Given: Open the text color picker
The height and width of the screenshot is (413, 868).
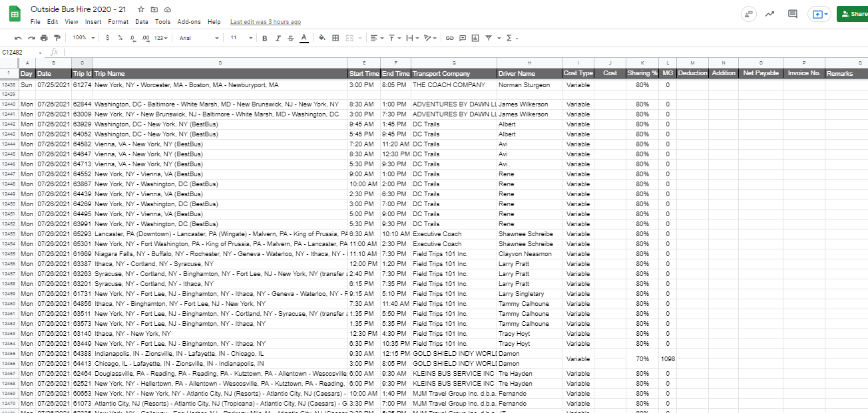Looking at the screenshot, I should pos(304,38).
